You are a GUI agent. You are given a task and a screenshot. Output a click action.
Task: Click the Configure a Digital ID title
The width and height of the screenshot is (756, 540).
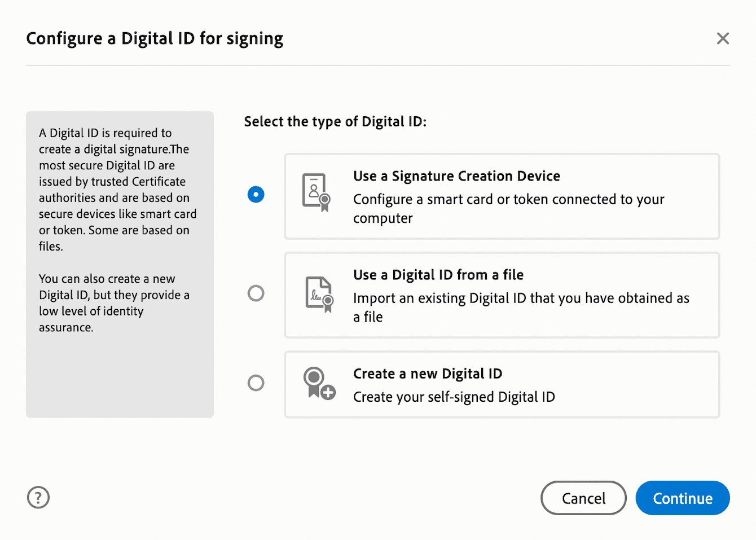(155, 38)
